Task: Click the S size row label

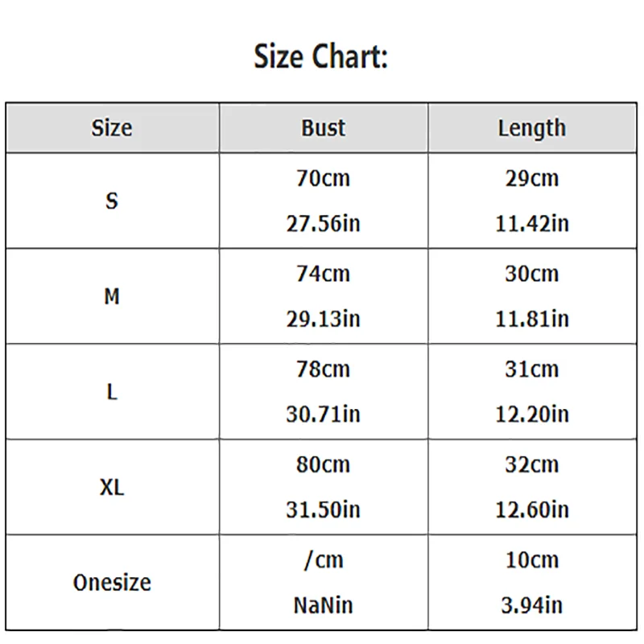Action: coord(112,200)
